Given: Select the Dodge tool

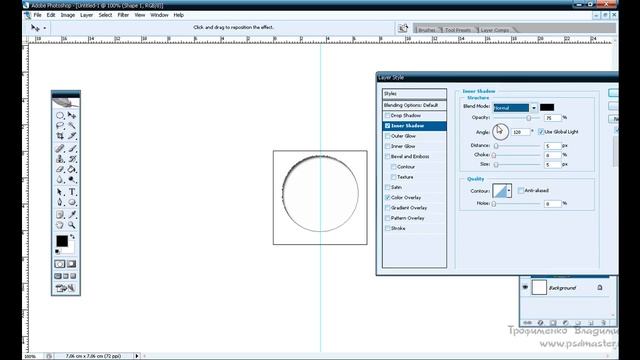Looking at the screenshot, I should pos(72,179).
